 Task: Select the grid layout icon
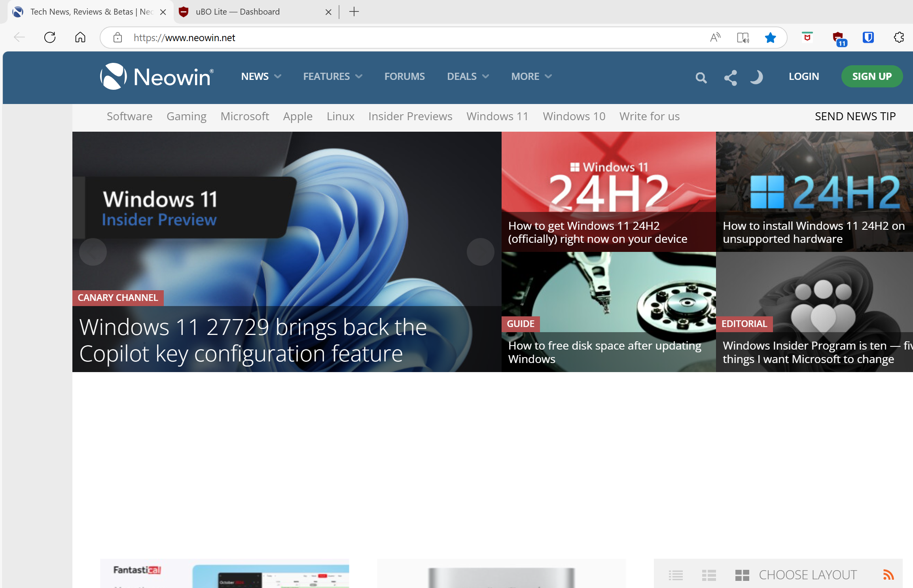(742, 575)
